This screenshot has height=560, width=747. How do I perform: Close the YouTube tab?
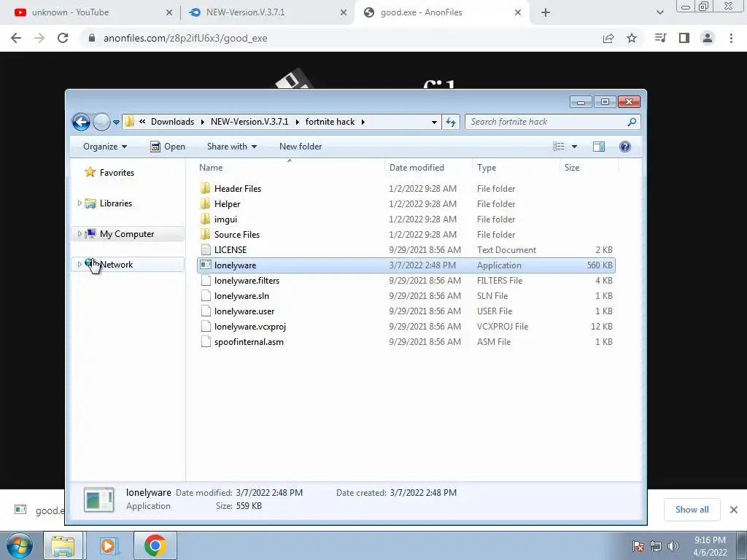point(169,12)
